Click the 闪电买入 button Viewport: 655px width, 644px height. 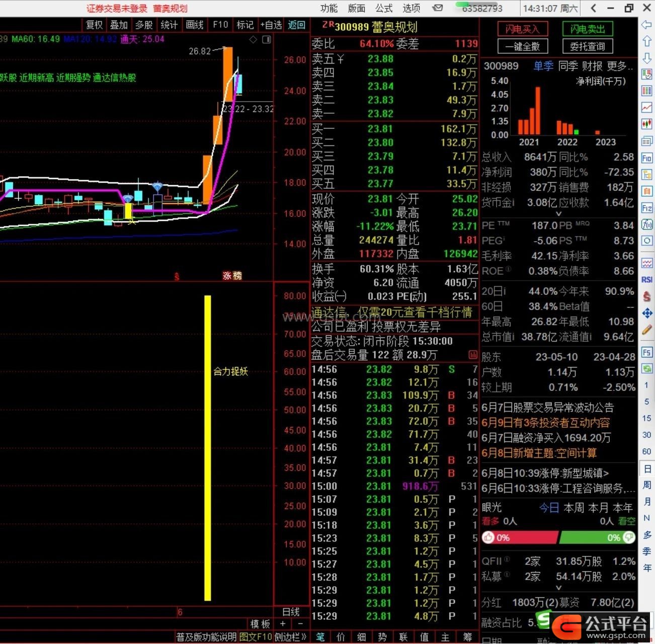(x=522, y=29)
